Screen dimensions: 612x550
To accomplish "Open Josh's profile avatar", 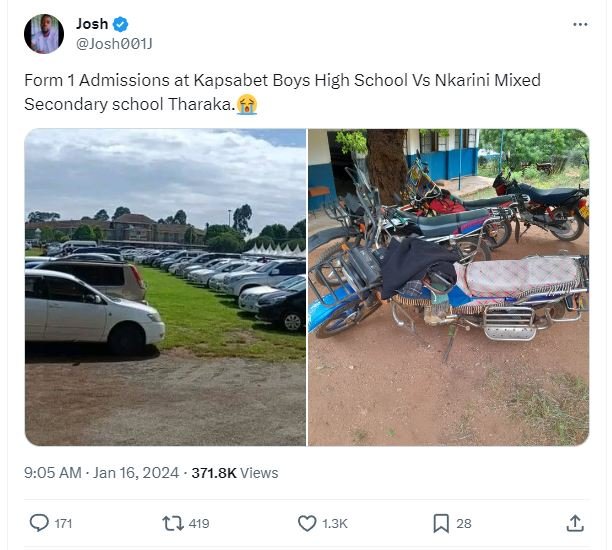I will (44, 34).
